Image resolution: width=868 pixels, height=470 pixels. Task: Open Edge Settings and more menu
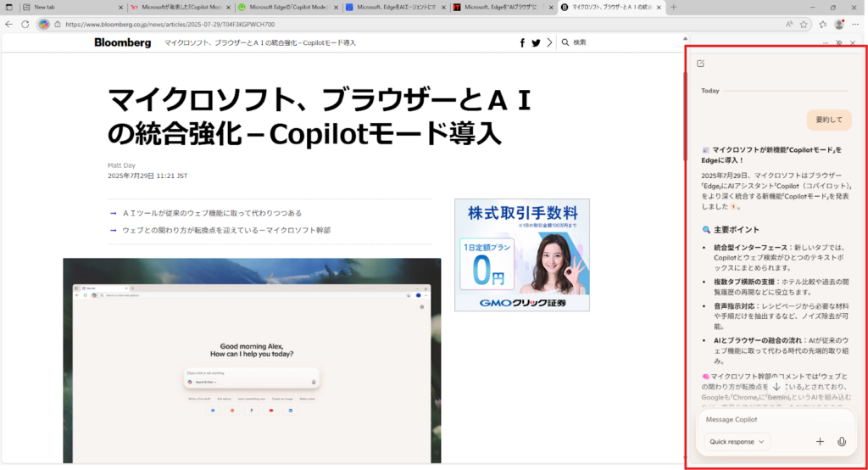[855, 25]
